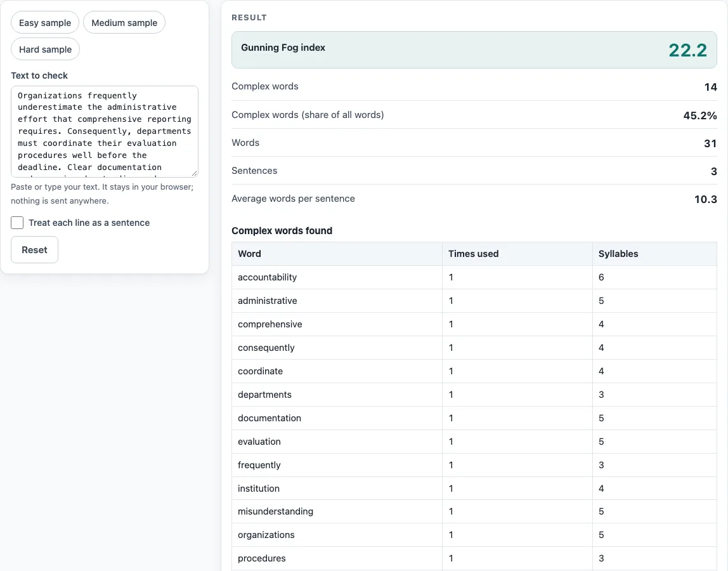Select the comprehensive row word

(x=270, y=324)
